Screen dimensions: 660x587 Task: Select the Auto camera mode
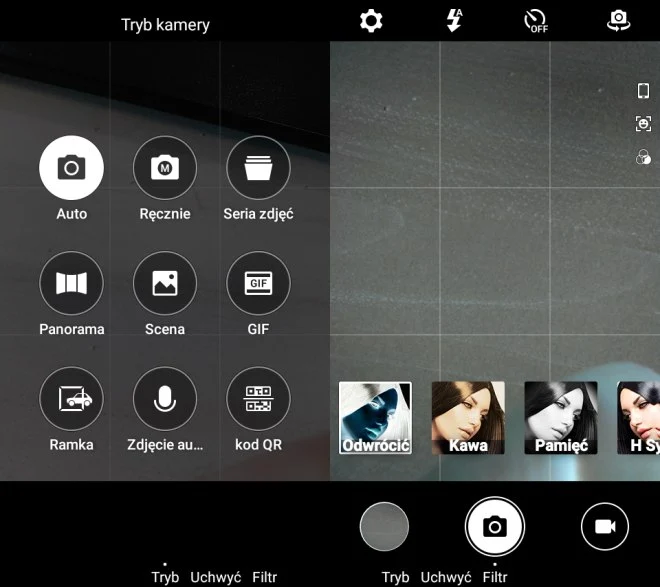[71, 168]
